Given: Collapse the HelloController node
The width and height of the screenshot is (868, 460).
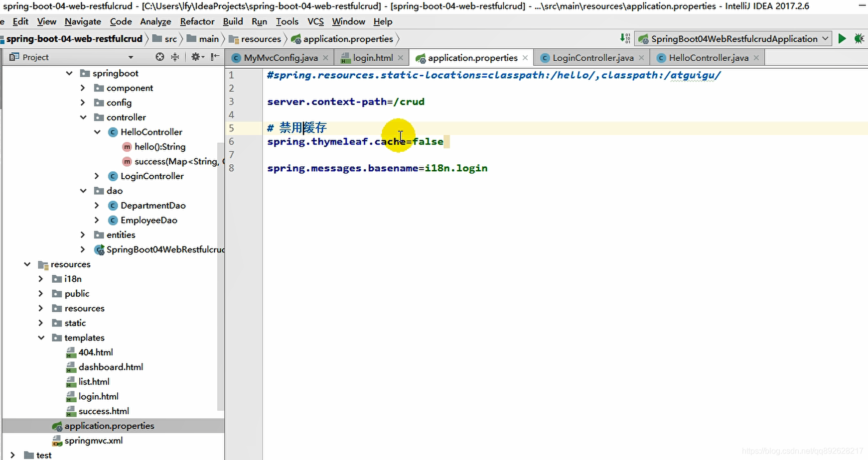Looking at the screenshot, I should tap(97, 132).
